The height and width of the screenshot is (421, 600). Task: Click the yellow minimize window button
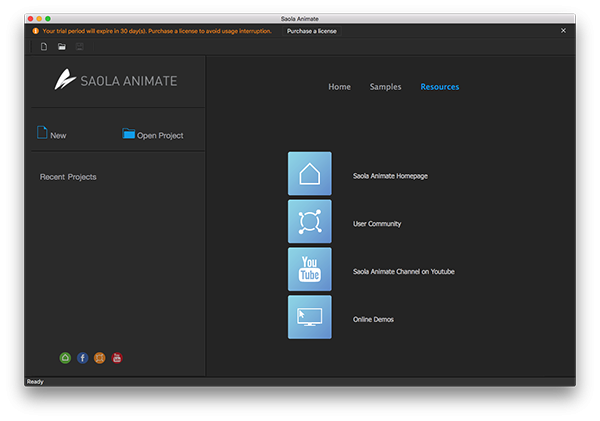(x=39, y=18)
